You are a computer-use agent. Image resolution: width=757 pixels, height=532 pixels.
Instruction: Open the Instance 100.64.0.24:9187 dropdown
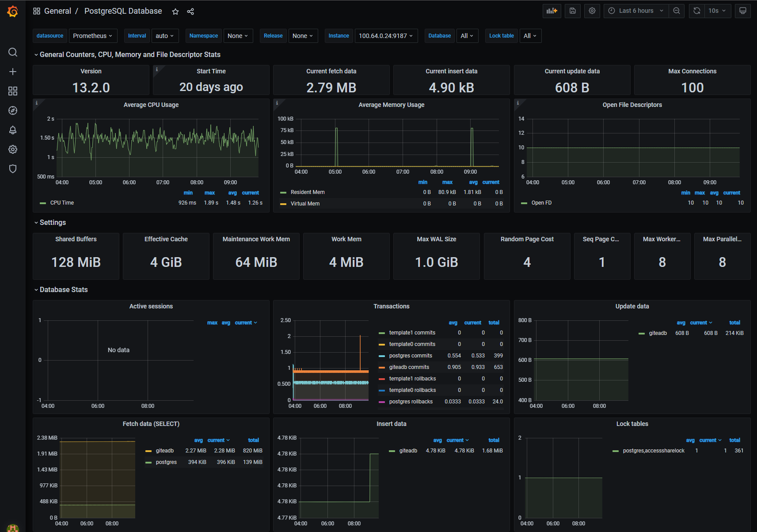(x=386, y=36)
